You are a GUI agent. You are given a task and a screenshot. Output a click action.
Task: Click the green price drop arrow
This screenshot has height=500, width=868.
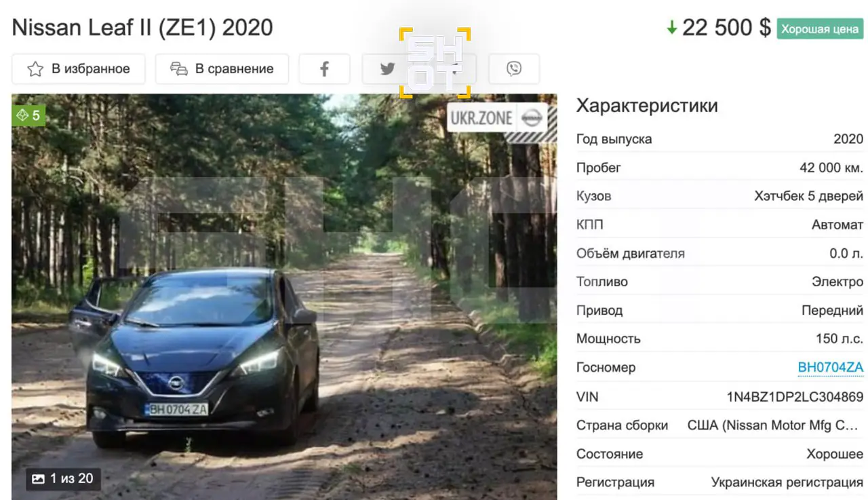pos(671,28)
